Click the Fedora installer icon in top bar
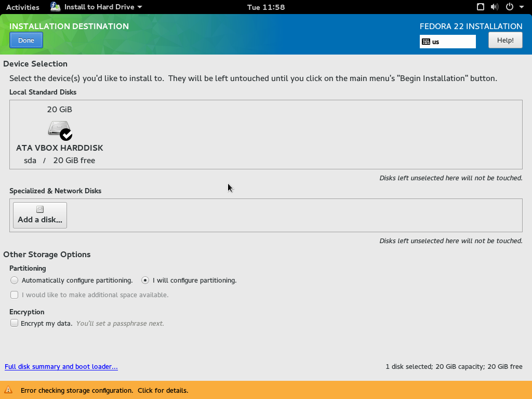The image size is (532, 399). tap(56, 7)
